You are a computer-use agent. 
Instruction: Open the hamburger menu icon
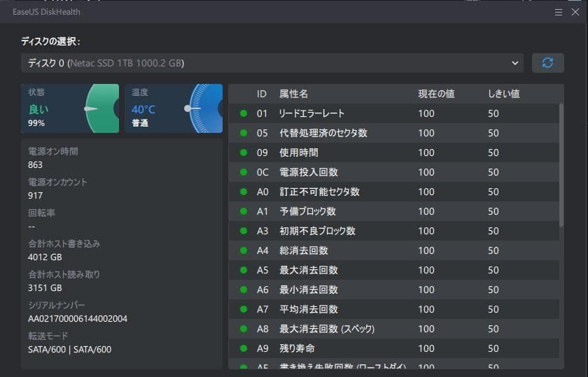click(559, 13)
